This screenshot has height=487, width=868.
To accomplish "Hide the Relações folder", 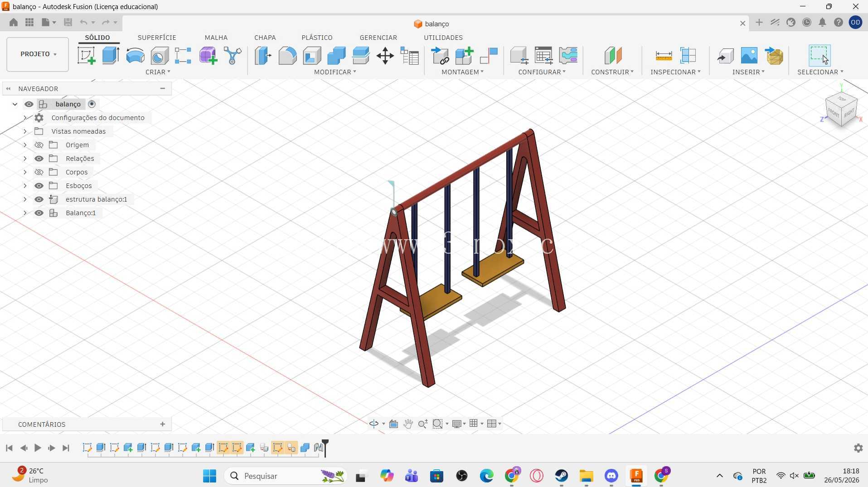I will [39, 159].
